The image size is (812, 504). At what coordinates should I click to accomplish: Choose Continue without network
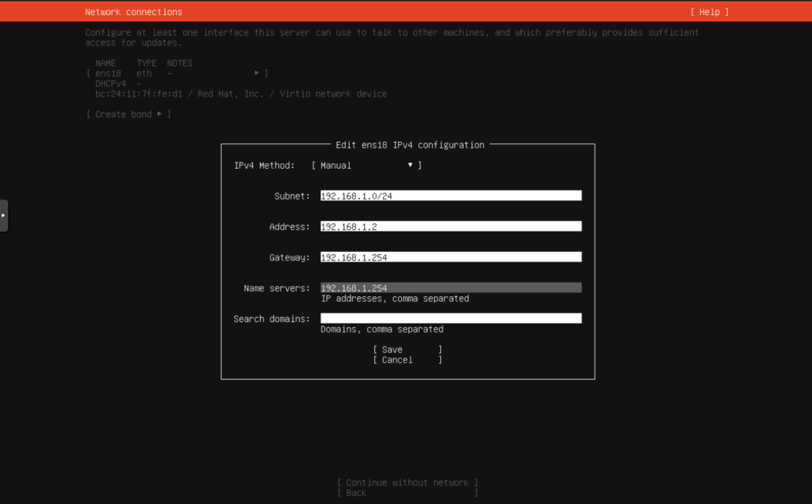[x=407, y=483]
